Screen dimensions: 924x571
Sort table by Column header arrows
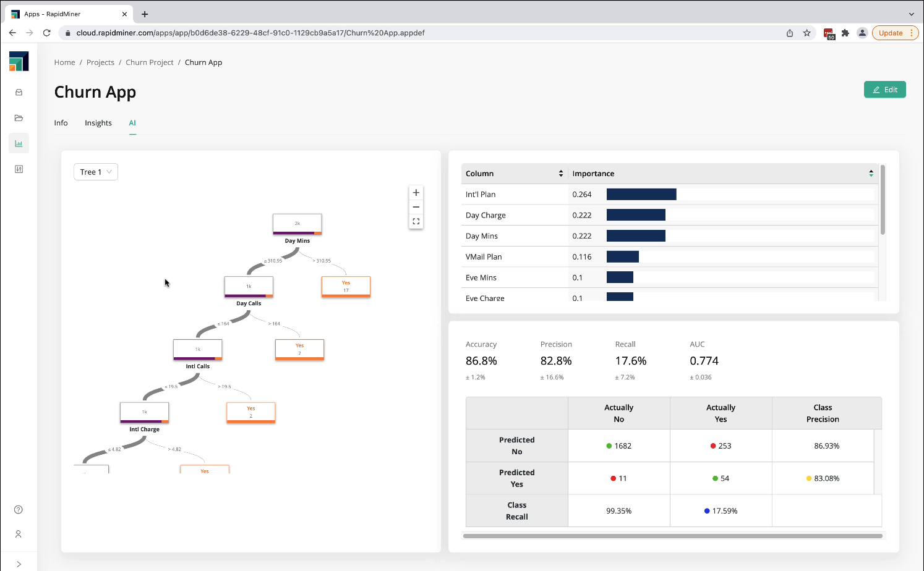coord(561,174)
